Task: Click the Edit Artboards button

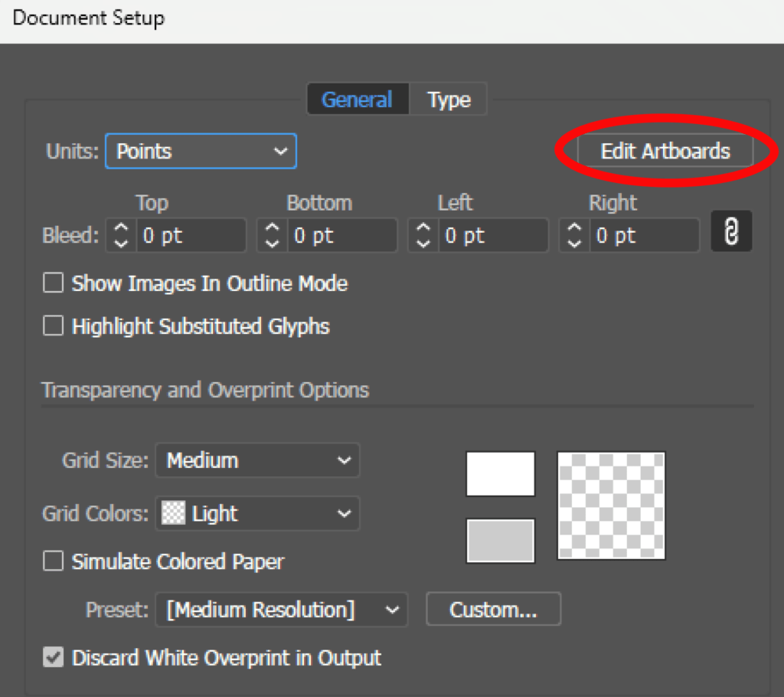Action: tap(665, 151)
